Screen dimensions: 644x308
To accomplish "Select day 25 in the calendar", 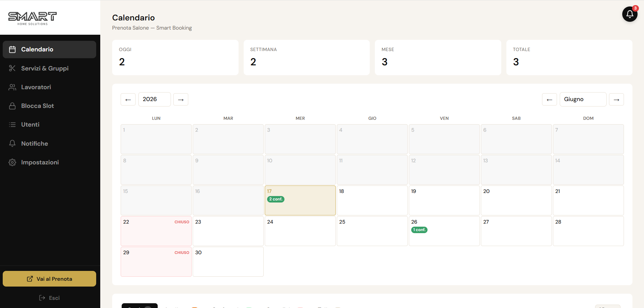I will (x=372, y=231).
